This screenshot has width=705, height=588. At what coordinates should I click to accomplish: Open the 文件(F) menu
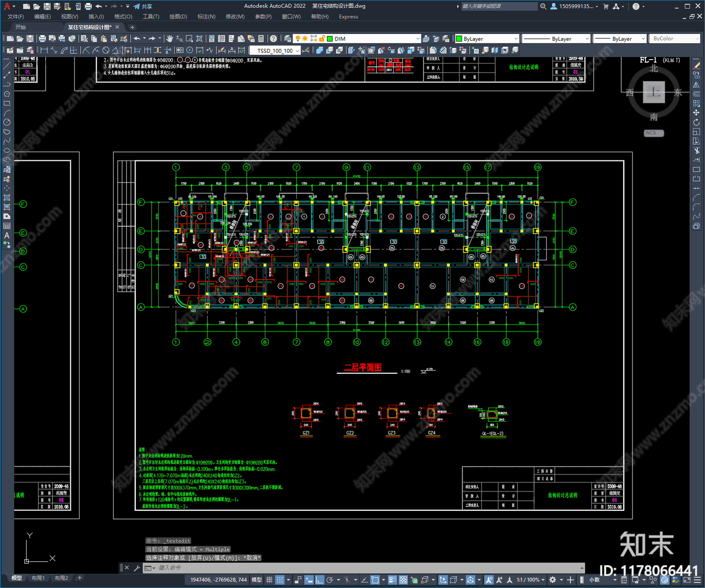pyautogui.click(x=16, y=17)
